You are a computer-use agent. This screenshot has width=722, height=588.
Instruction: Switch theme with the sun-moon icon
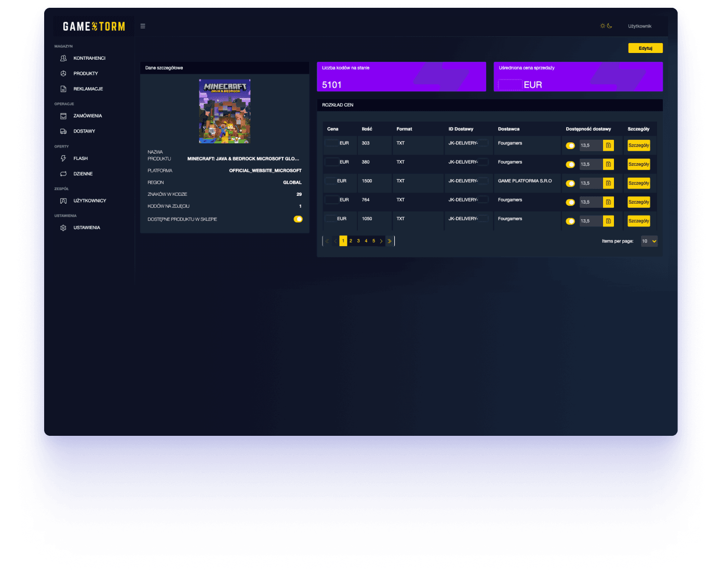pos(606,26)
